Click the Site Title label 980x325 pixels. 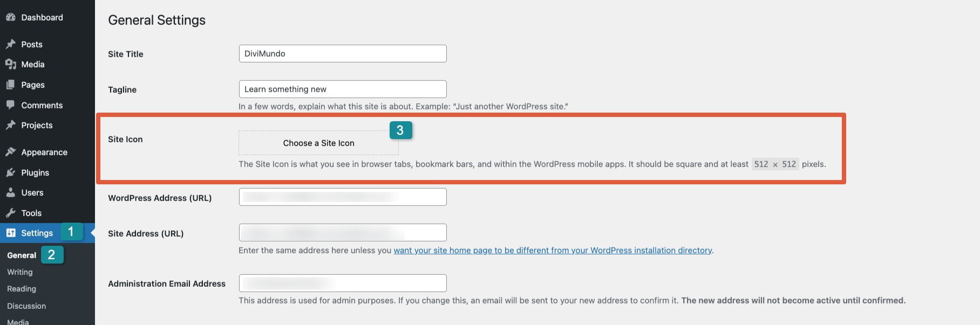click(x=126, y=54)
